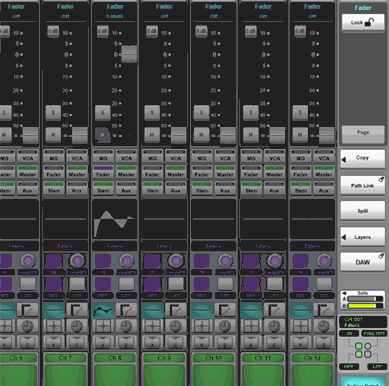The image size is (389, 386).
Task: Click the green Ch 12 channel name button
Action: coord(312,358)
